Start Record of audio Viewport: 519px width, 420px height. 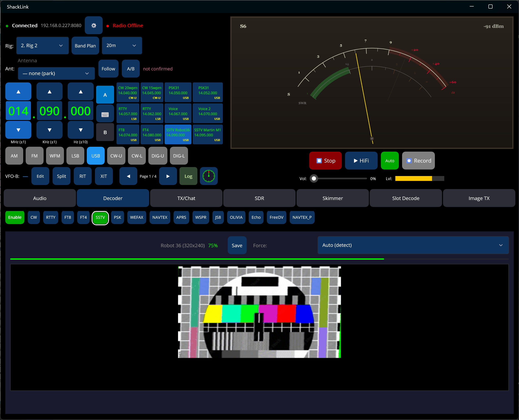418,161
